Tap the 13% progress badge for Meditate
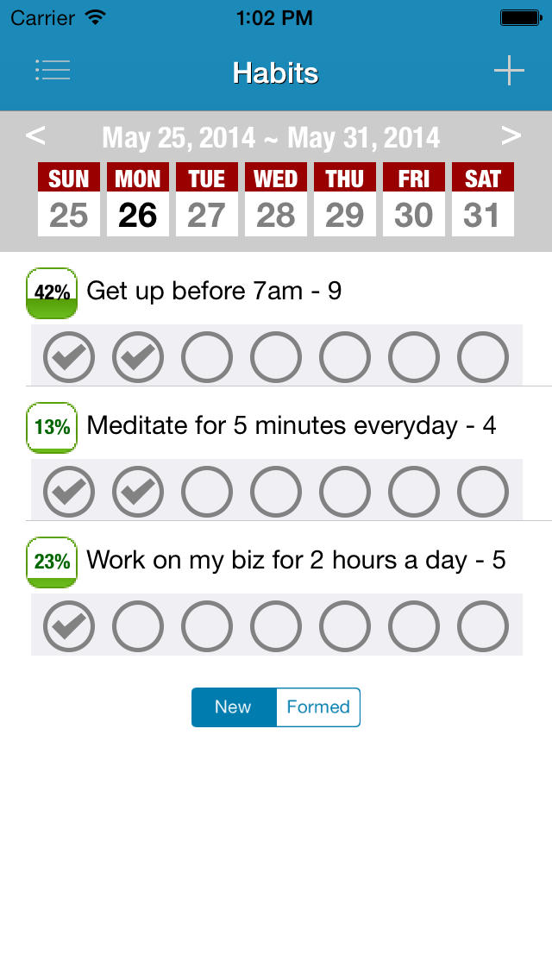 point(52,427)
